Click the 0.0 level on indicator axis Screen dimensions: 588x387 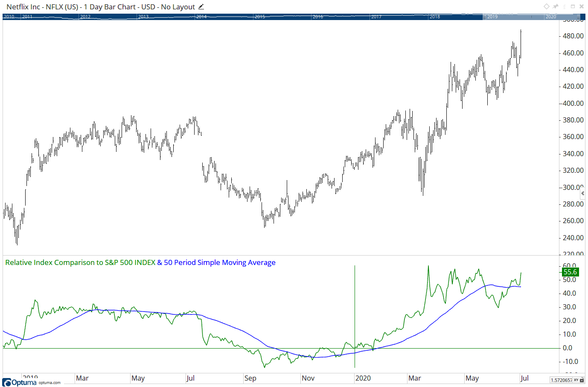pos(568,348)
